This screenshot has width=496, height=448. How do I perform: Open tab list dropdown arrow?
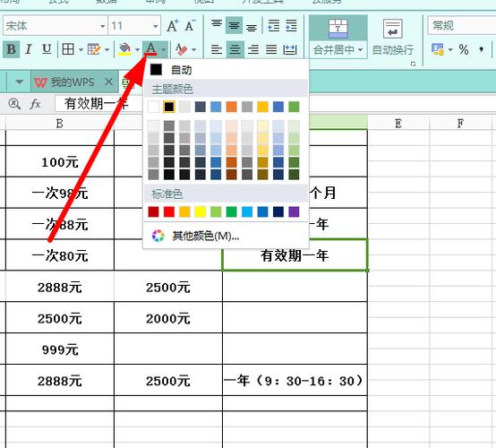coord(20,82)
